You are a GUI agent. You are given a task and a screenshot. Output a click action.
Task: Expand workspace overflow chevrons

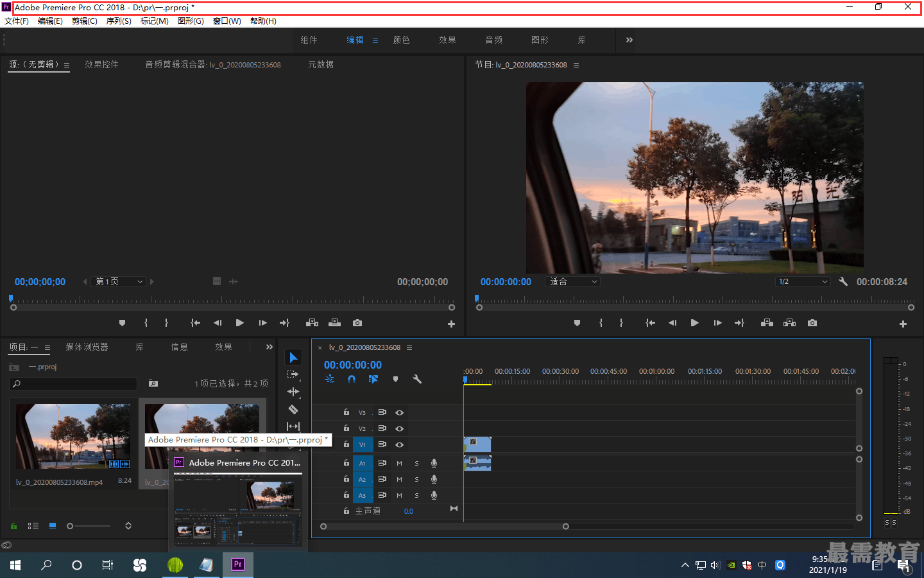(629, 40)
